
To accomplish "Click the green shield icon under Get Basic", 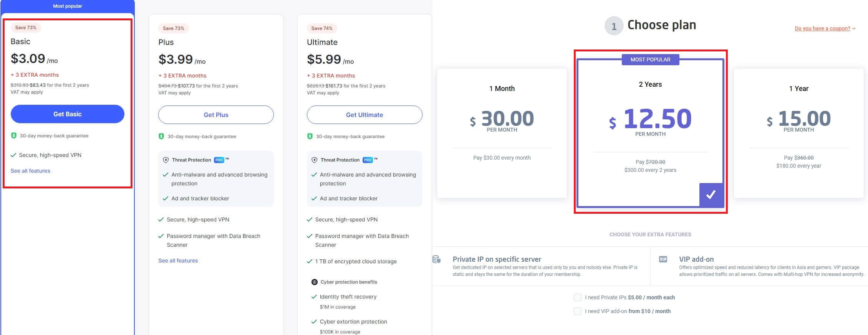I will pos(14,135).
